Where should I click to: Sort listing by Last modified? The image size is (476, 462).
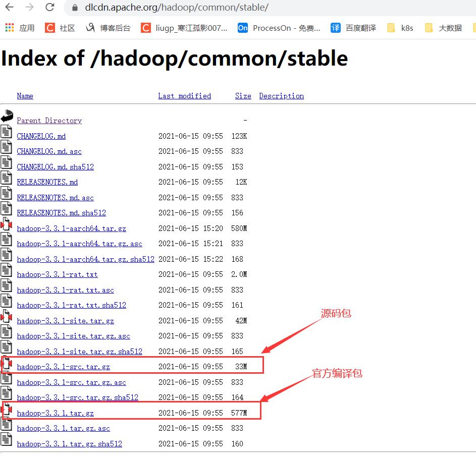coord(184,96)
